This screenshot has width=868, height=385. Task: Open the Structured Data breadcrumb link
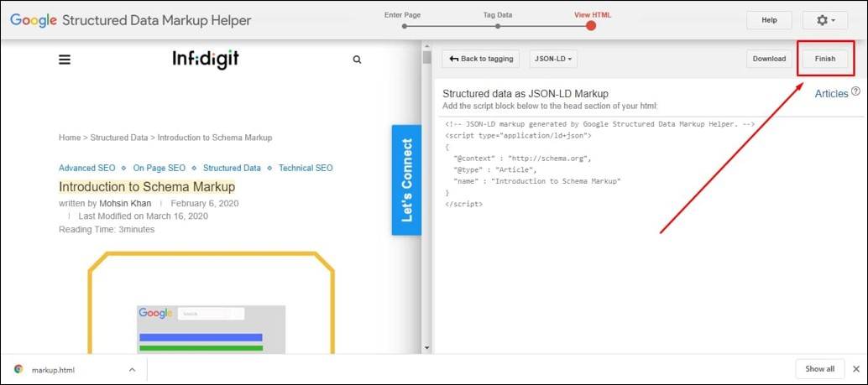click(x=119, y=138)
